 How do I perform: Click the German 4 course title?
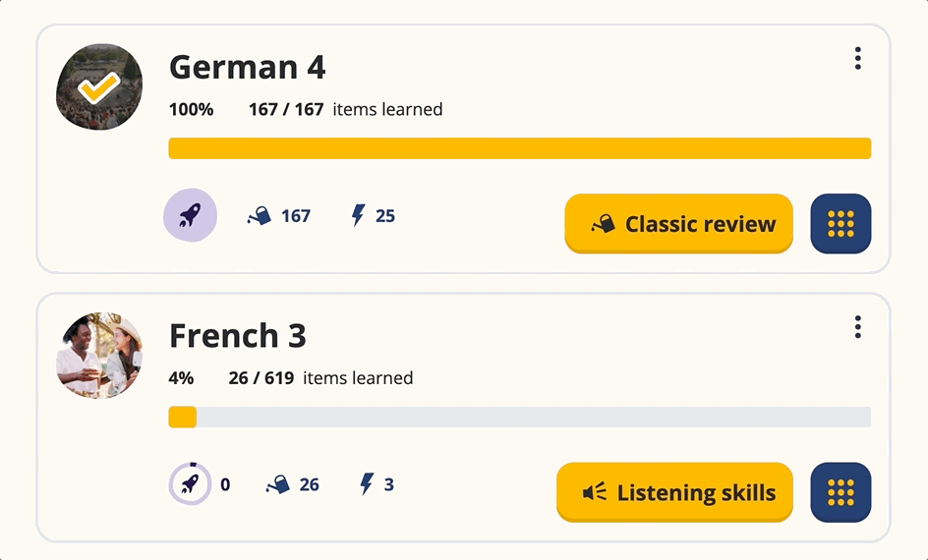247,68
